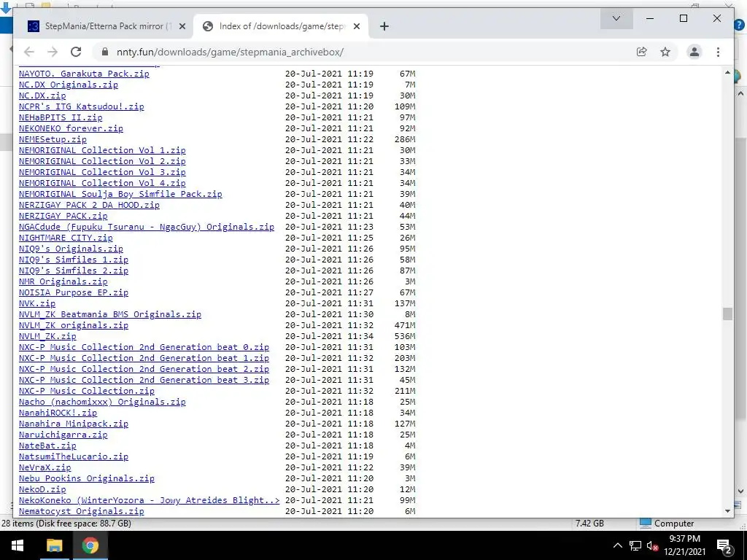This screenshot has width=747, height=560.
Task: Download NVLM_ZK Beatmania BMS Originals.zip
Action: pos(110,315)
